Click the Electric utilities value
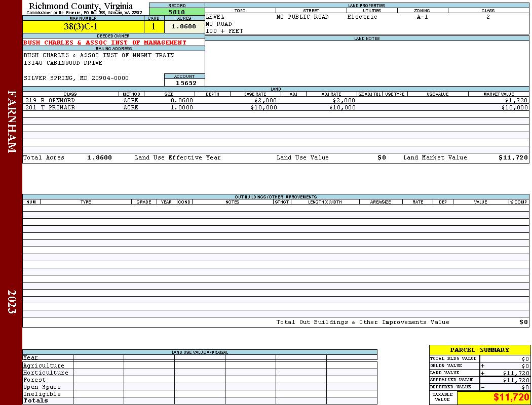The width and height of the screenshot is (532, 405). 362,17
